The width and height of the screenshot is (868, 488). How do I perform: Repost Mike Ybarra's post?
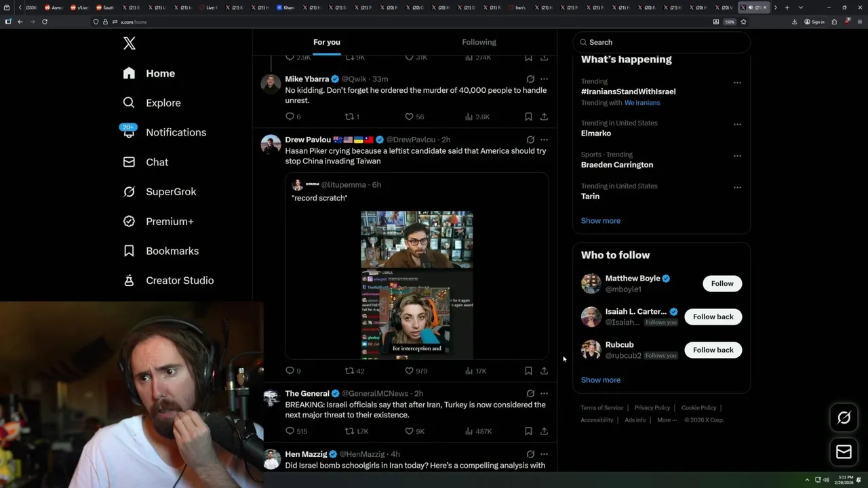click(x=352, y=117)
